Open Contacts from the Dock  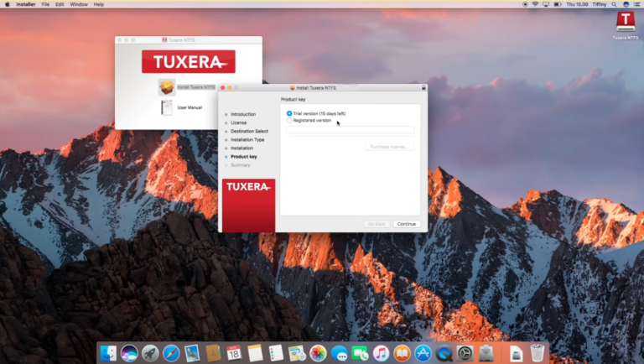click(213, 353)
